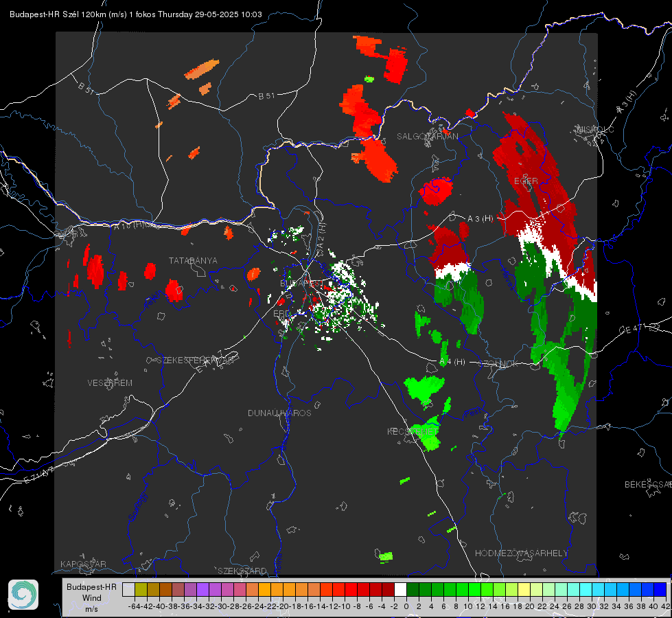This screenshot has width=672, height=618.
Task: Pick the dark green swatch right of 0
Action: tap(413, 590)
